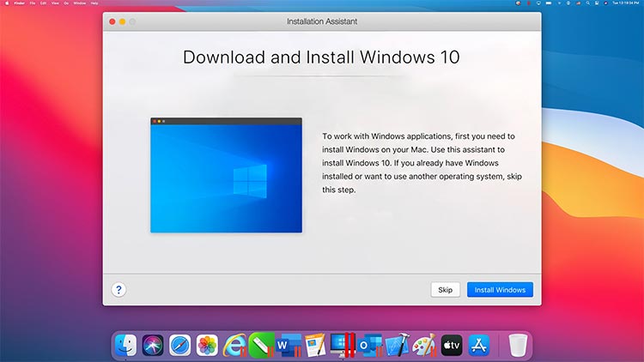This screenshot has width=644, height=362.
Task: Open Parallels Desktop icon in dock
Action: click(342, 345)
